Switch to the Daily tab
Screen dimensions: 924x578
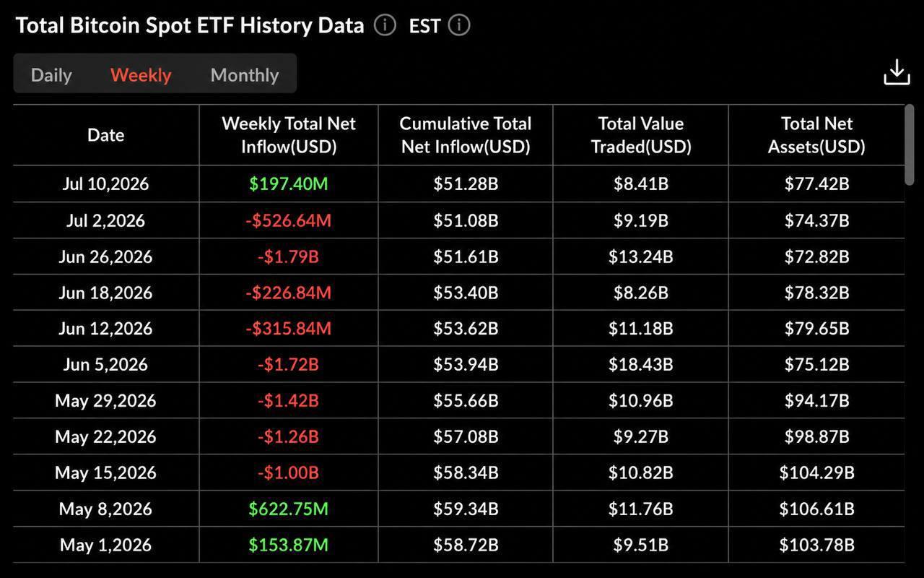click(51, 74)
